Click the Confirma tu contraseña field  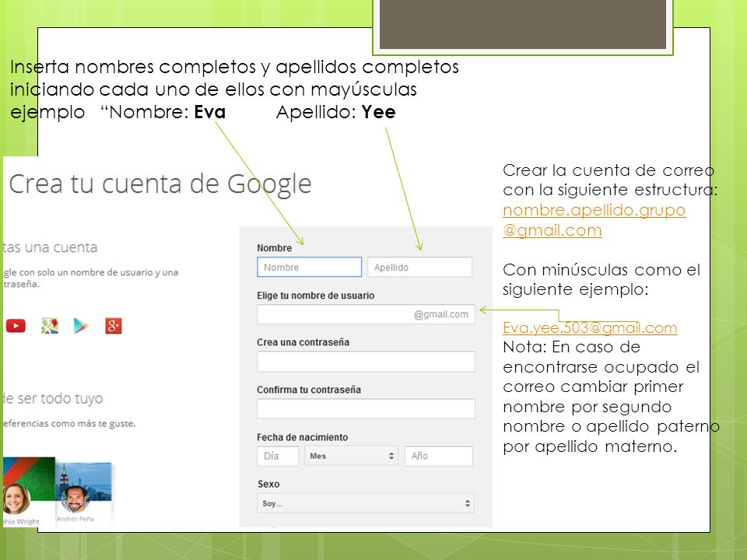point(366,408)
